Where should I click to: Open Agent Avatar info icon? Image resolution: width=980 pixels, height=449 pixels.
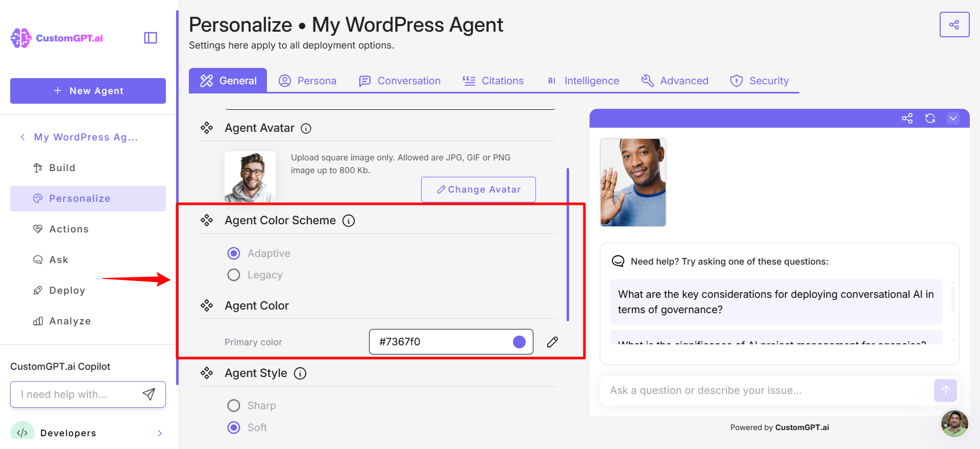(306, 128)
